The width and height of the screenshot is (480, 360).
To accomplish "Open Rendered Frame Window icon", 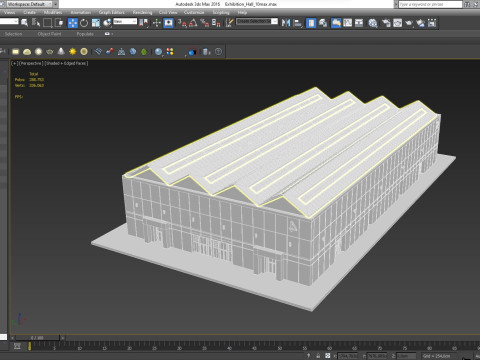I will (397, 23).
